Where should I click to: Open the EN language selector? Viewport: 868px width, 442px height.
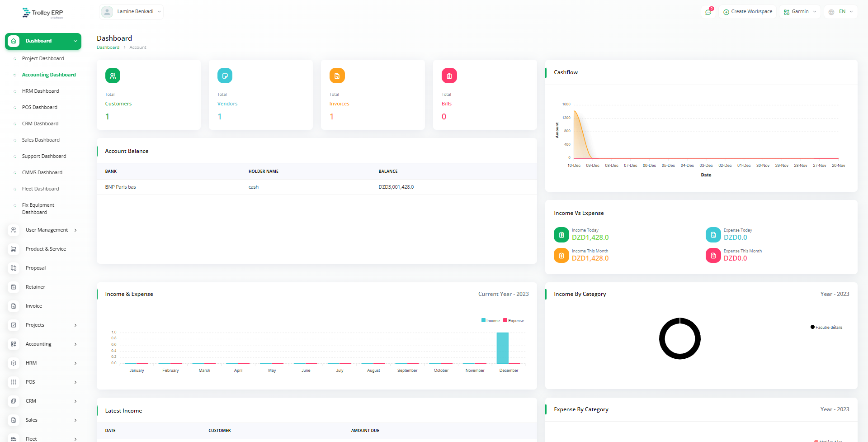tap(840, 12)
